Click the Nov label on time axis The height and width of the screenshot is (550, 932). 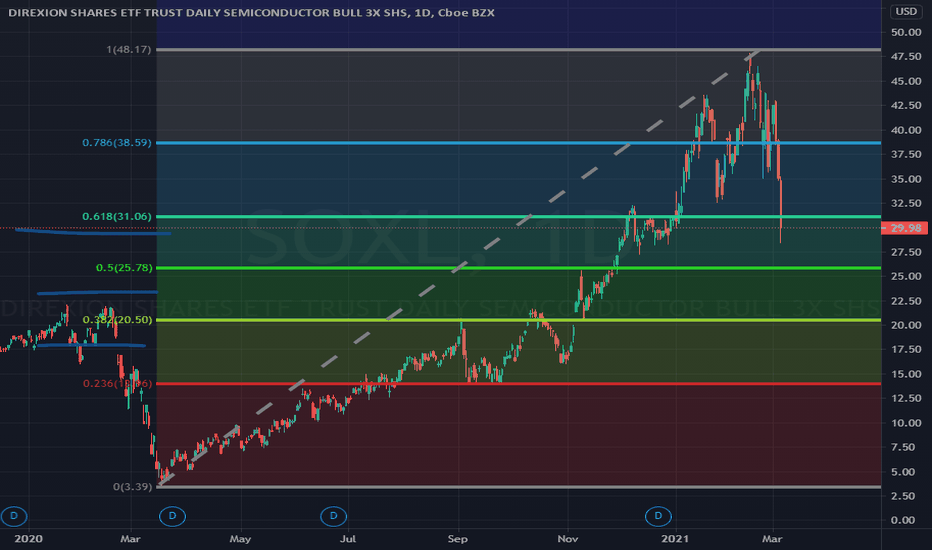click(568, 539)
